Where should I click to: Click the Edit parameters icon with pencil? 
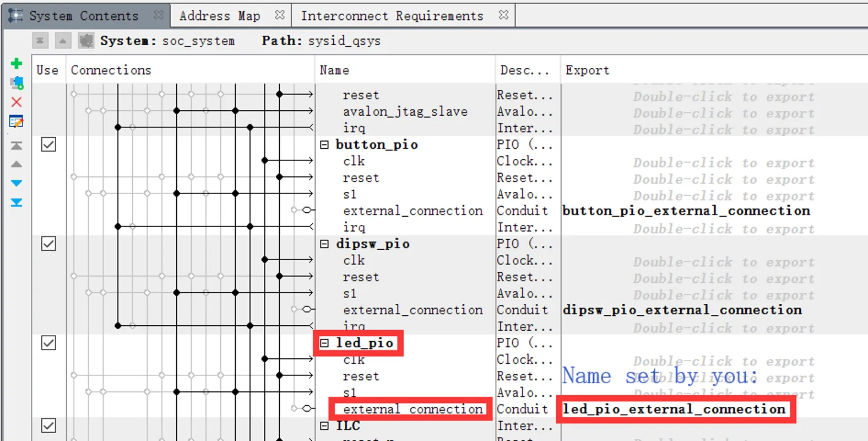point(17,121)
